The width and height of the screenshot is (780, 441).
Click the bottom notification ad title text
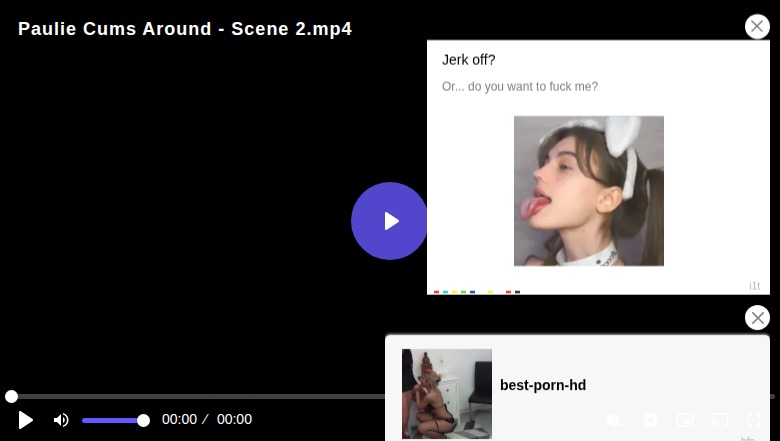543,385
